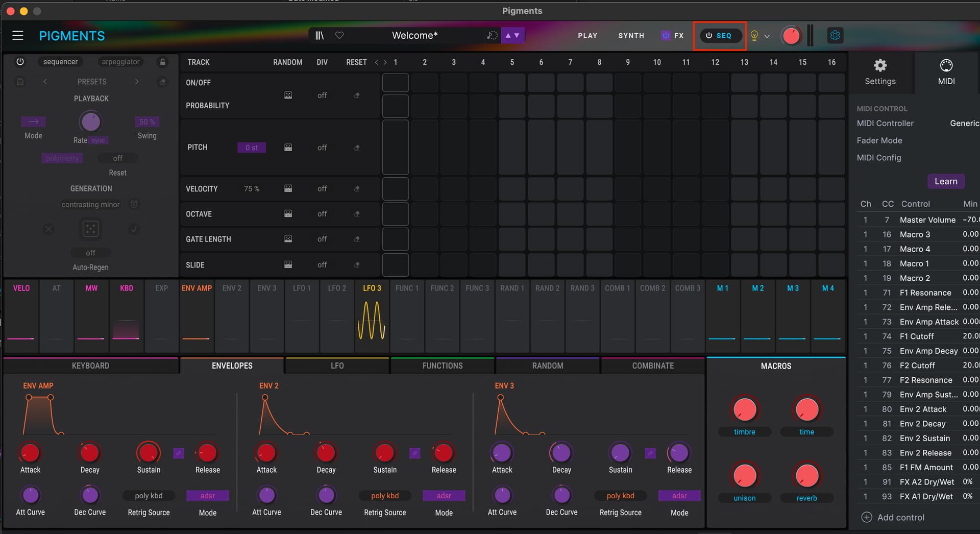Screen dimensions: 980x534
Task: Switch to the PLAY view
Action: pyautogui.click(x=587, y=36)
